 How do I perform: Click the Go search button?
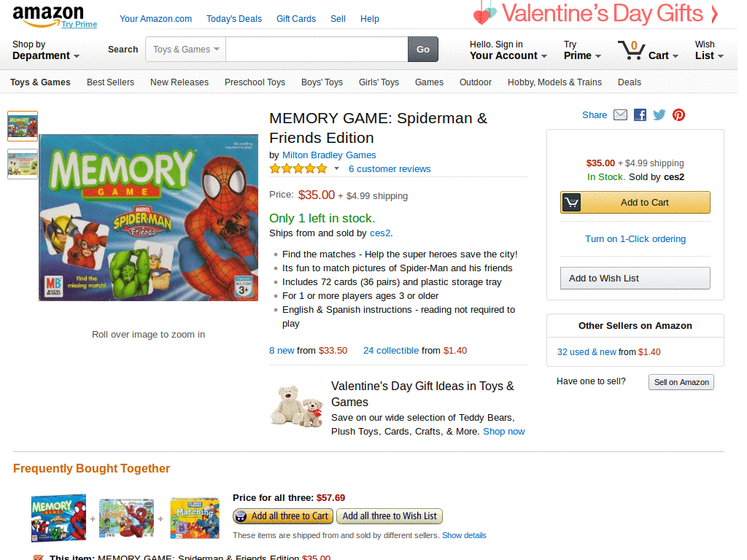click(x=423, y=49)
